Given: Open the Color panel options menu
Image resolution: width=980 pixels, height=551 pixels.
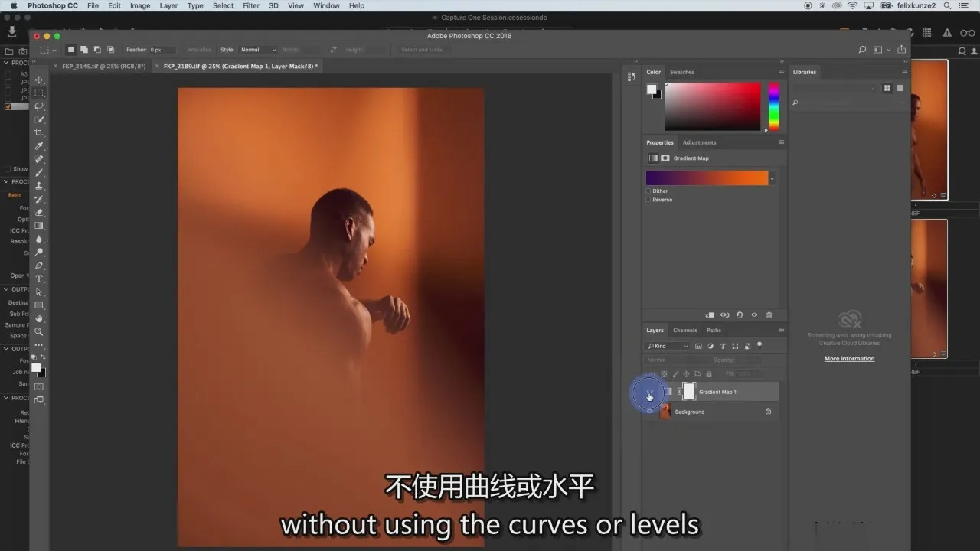Looking at the screenshot, I should click(x=781, y=72).
